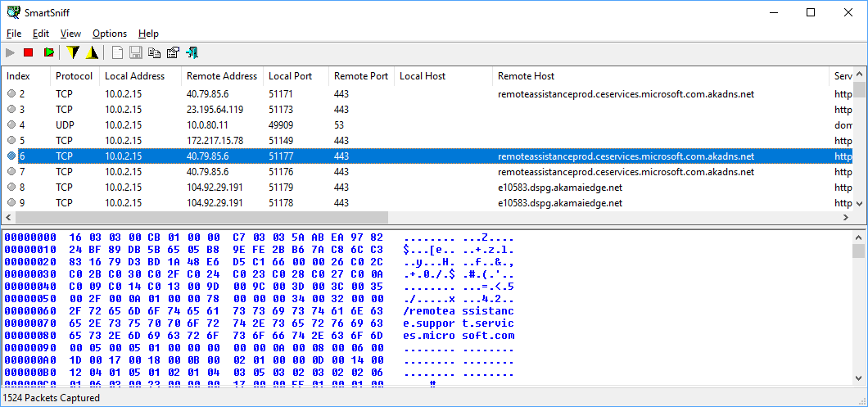Click the hex dump pane vertical scrollbar
The height and width of the screenshot is (407, 868).
click(x=859, y=311)
